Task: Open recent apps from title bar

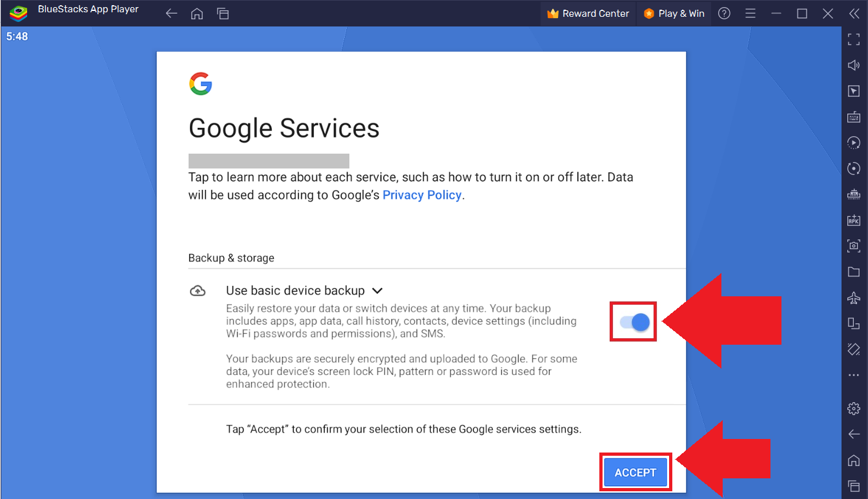Action: click(223, 14)
